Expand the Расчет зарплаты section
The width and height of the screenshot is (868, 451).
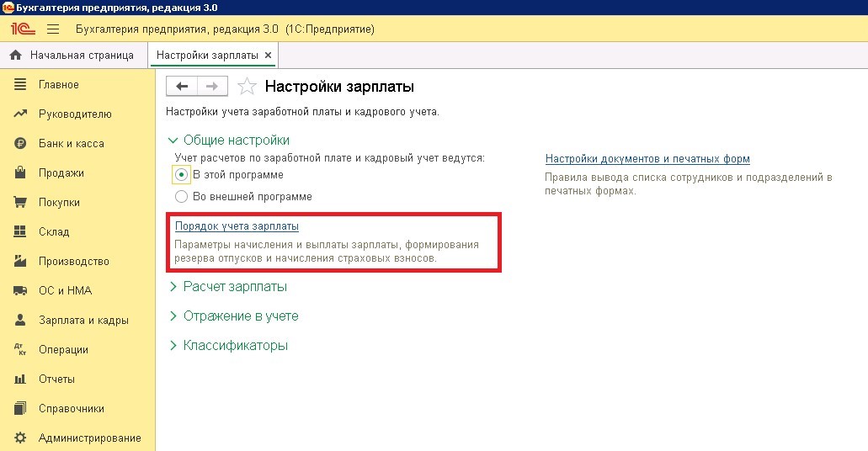173,287
